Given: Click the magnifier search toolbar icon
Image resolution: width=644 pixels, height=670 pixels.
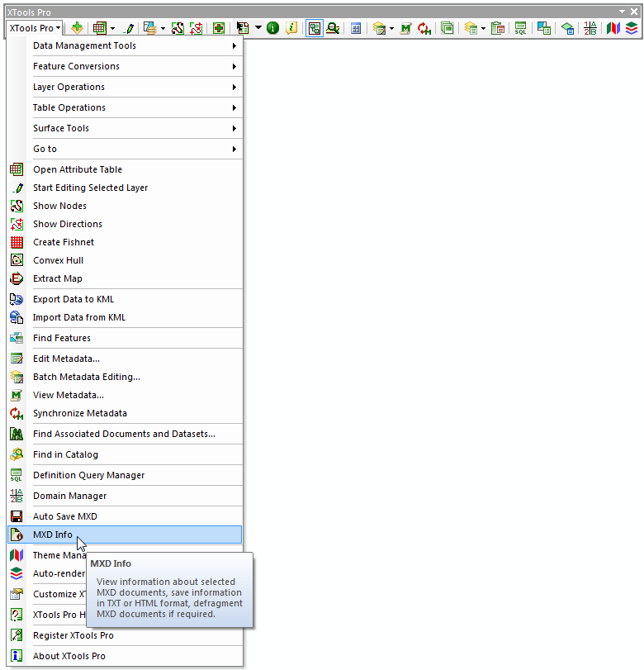Looking at the screenshot, I should click(333, 28).
